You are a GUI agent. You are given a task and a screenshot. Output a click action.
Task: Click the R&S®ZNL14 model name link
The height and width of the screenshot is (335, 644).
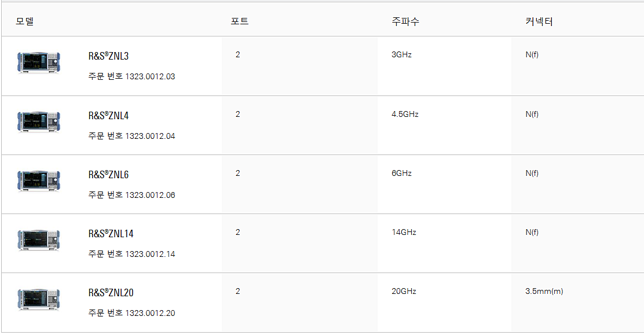[x=111, y=234]
